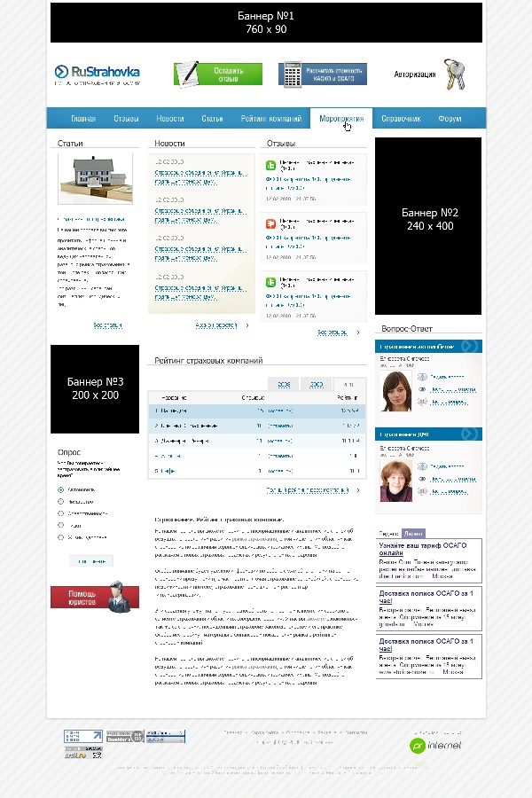Select the second poll radio option
The width and height of the screenshot is (532, 798).
[60, 501]
